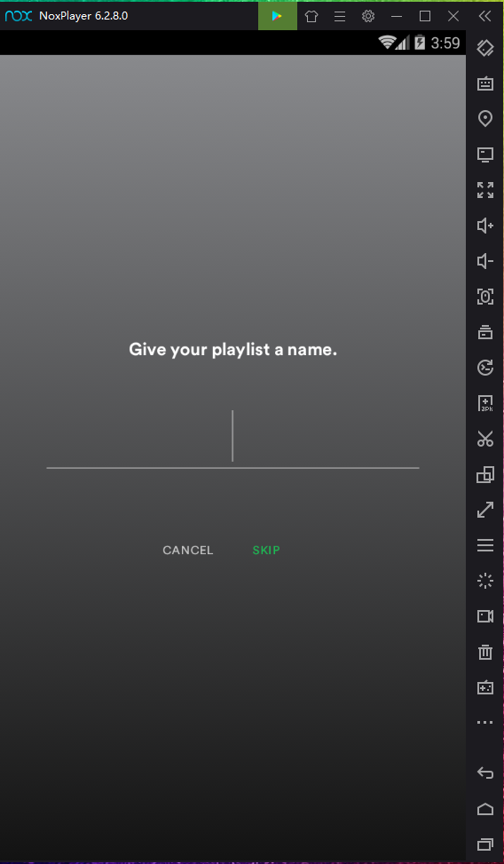The height and width of the screenshot is (864, 504).
Task: Increase volume with speaker plus icon
Action: pyautogui.click(x=484, y=226)
